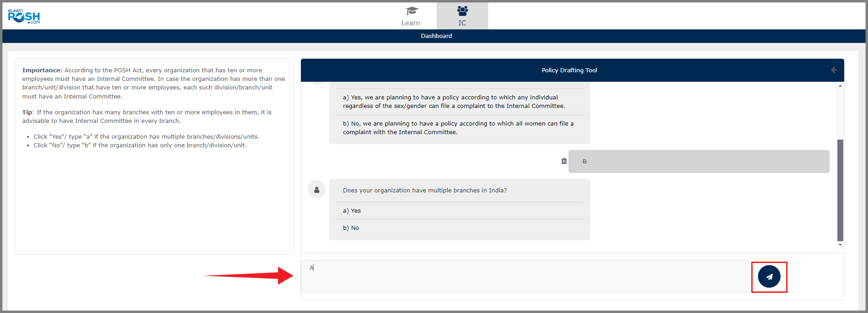Send the message with paper plane button

769,277
